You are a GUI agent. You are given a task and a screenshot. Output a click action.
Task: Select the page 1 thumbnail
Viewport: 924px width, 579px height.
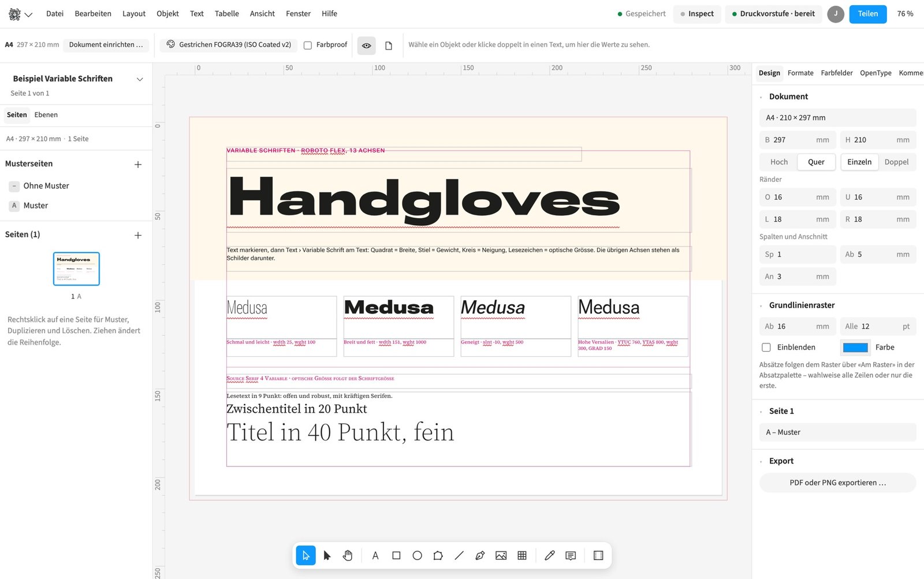(x=76, y=269)
